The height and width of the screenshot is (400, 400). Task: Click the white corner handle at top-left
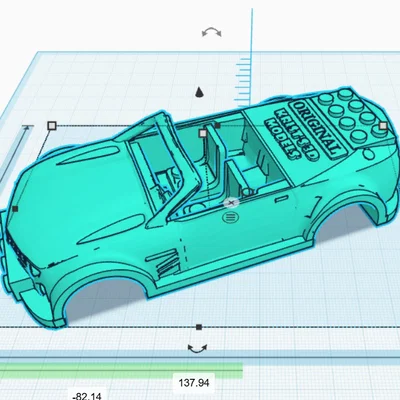click(52, 126)
